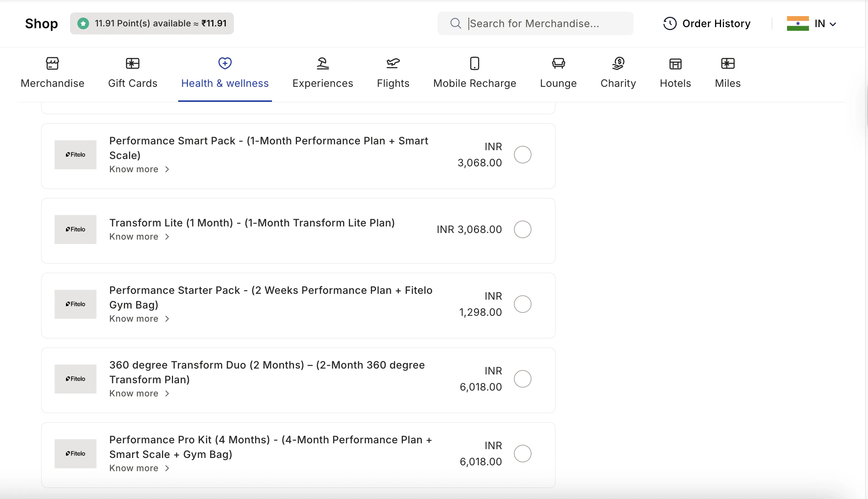Select Performance Starter Pack radio button
Image resolution: width=868 pixels, height=499 pixels.
point(523,304)
